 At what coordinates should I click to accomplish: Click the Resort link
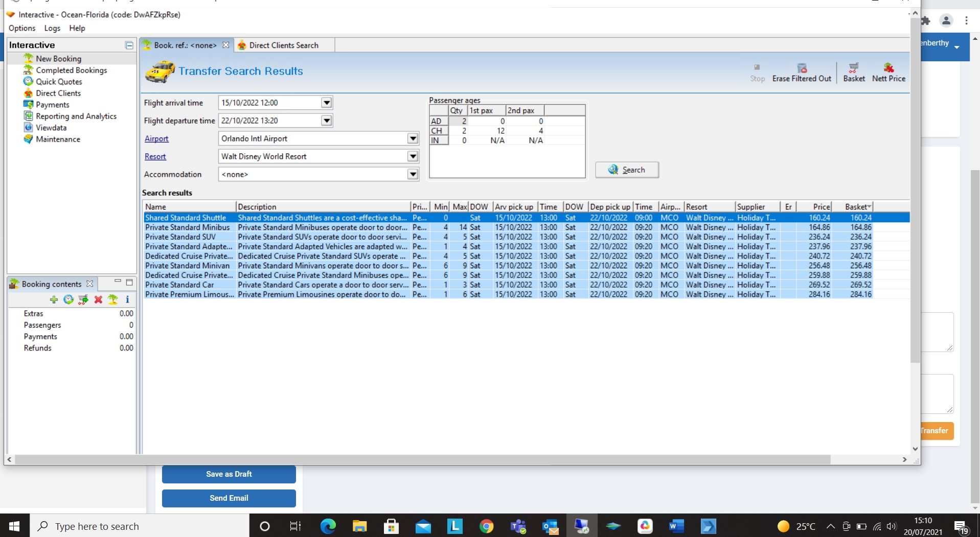click(155, 156)
